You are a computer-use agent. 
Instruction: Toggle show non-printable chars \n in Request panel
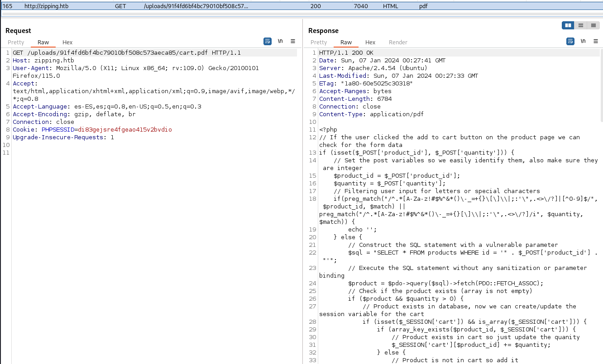pos(281,41)
